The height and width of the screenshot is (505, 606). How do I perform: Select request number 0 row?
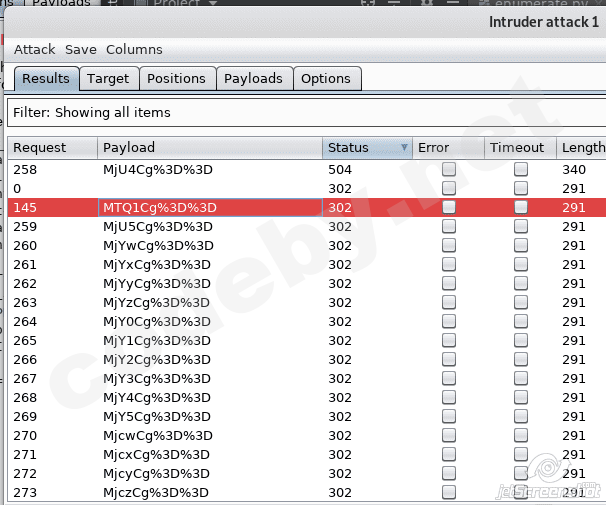tap(306, 188)
